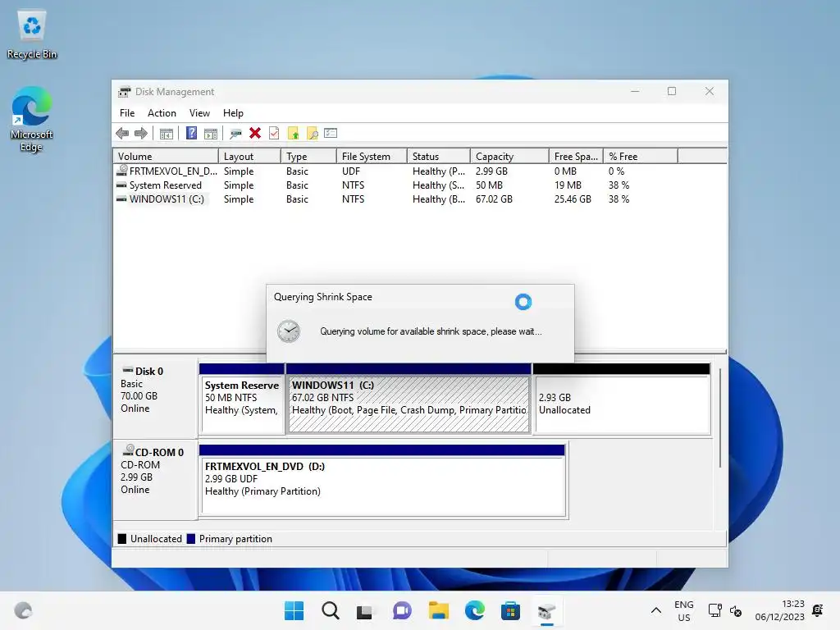Click the Properties checkmark page icon
Image resolution: width=840 pixels, height=630 pixels.
274,133
